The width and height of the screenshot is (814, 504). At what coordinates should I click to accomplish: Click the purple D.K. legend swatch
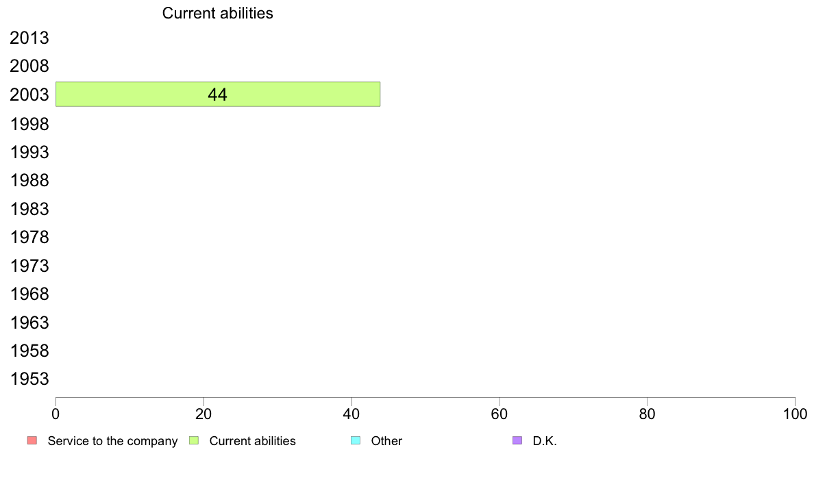pos(517,440)
